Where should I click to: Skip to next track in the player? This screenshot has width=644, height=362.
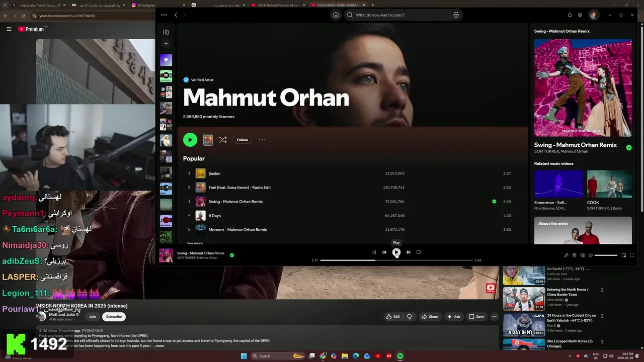[409, 252]
